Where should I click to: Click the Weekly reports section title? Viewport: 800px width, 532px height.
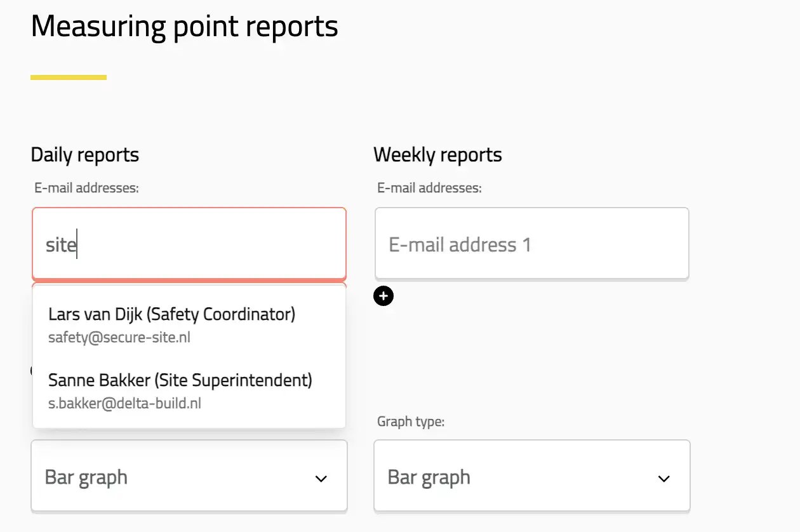[x=437, y=154]
